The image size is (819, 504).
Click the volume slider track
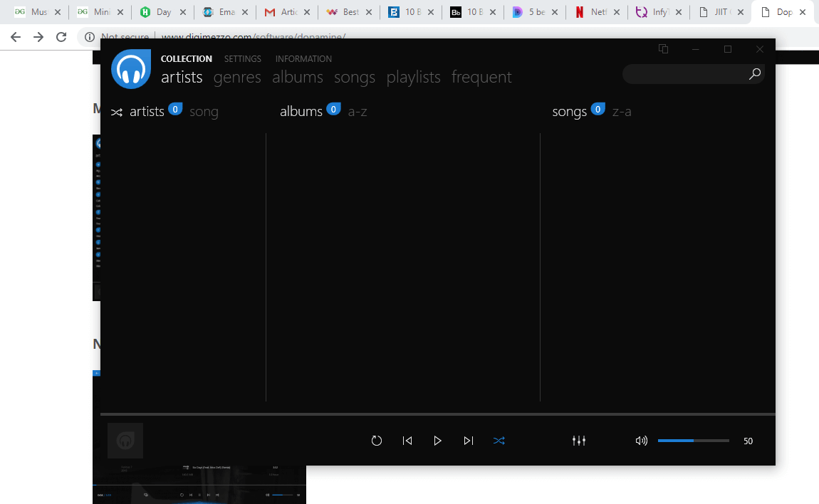[693, 441]
